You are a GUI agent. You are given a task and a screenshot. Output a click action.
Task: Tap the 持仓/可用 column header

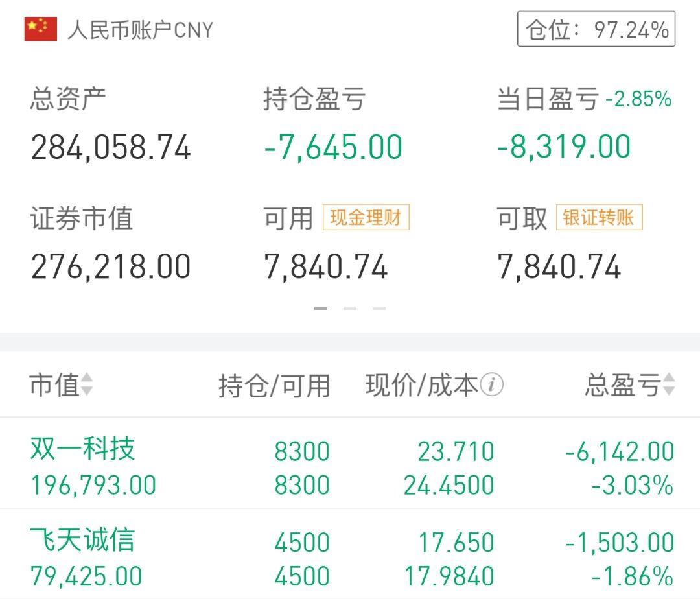coord(274,385)
